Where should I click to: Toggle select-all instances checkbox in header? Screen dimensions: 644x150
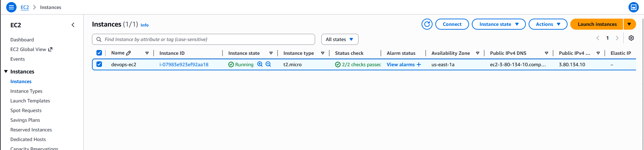tap(99, 53)
